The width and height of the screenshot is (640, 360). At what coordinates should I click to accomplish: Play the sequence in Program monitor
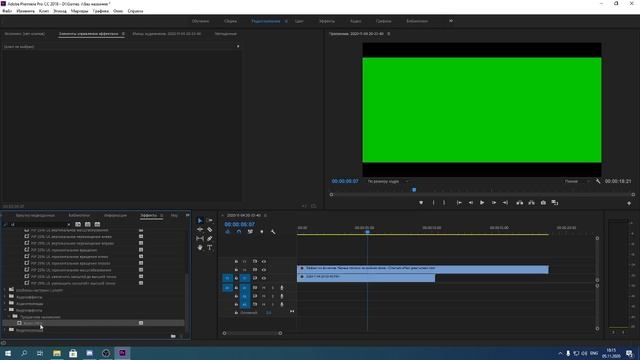coord(482,202)
